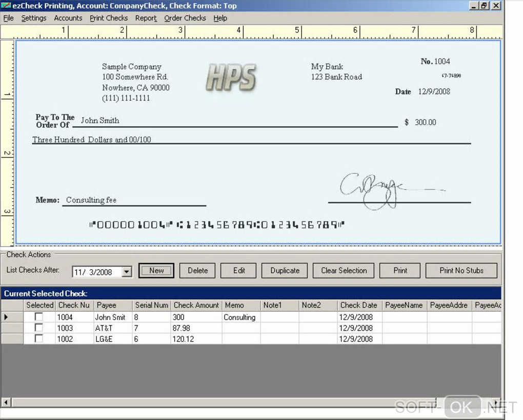Click the ezCheck Printing title bar icon
Viewport: 523px width, 420px height.
coord(6,6)
